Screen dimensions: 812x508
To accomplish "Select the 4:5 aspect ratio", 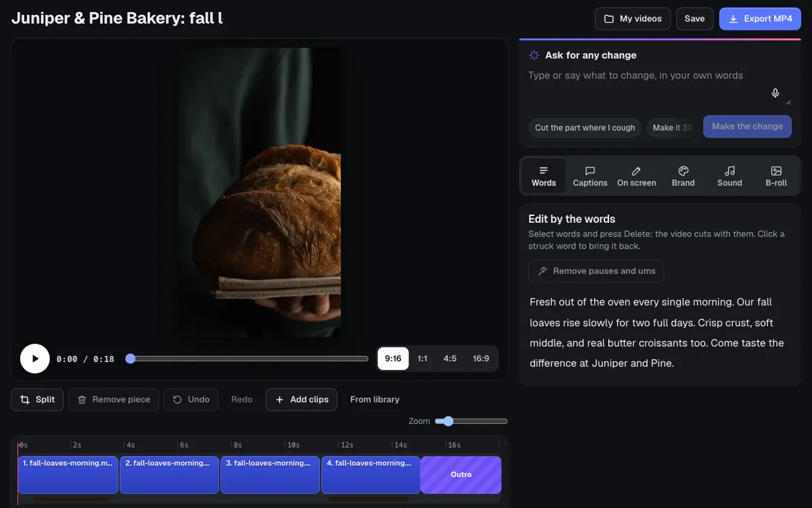I will coord(450,359).
